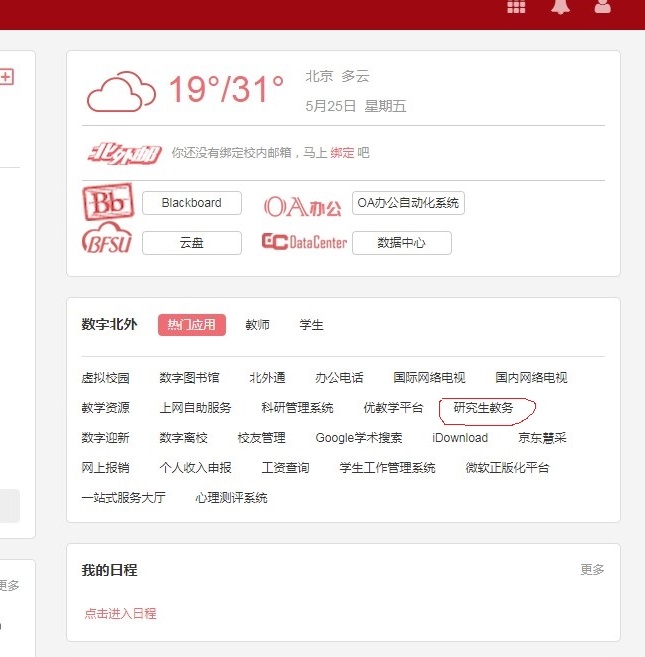This screenshot has height=657, width=645.
Task: Open the 云盘 button
Action: tap(192, 243)
